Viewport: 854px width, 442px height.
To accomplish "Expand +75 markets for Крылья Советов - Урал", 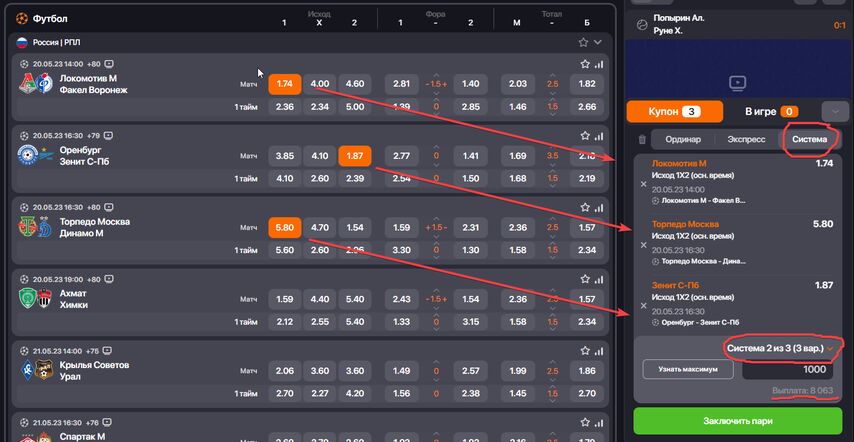I will [93, 351].
